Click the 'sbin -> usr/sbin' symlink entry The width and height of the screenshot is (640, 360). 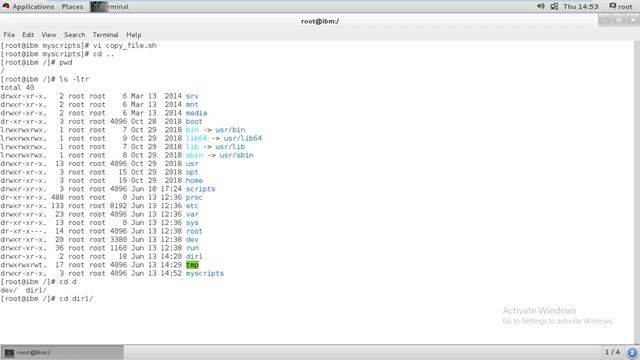pyautogui.click(x=220, y=155)
